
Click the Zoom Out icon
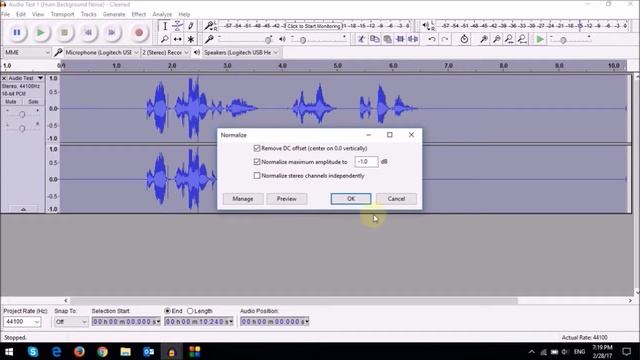coord(496,39)
